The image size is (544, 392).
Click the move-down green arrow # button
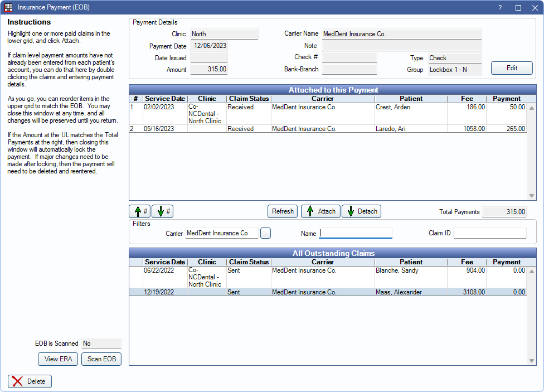[x=162, y=211]
